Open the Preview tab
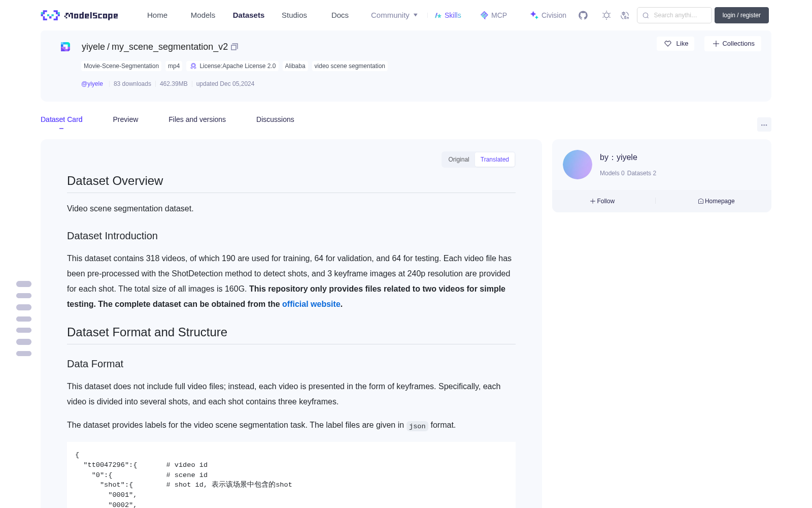 [125, 119]
